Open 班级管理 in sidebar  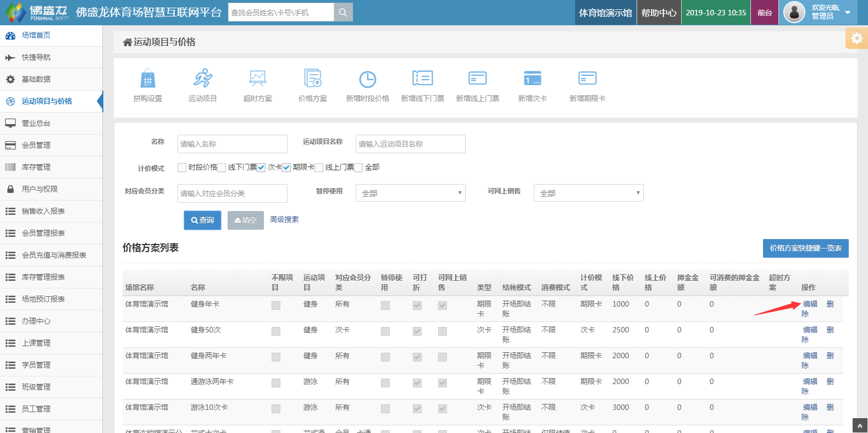click(x=51, y=387)
